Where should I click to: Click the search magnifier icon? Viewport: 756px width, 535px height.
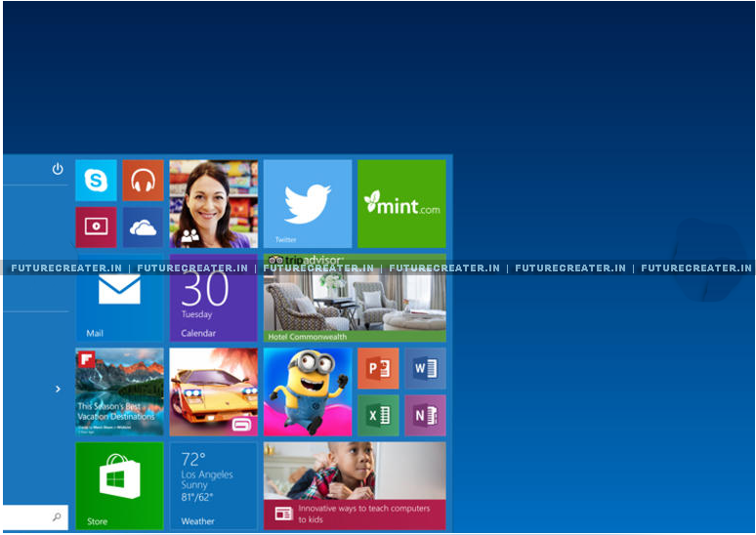pos(57,516)
